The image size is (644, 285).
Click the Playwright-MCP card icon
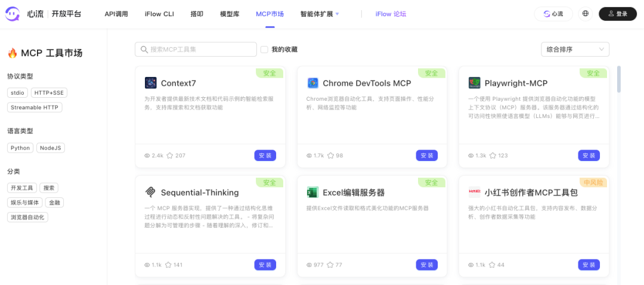tap(475, 83)
